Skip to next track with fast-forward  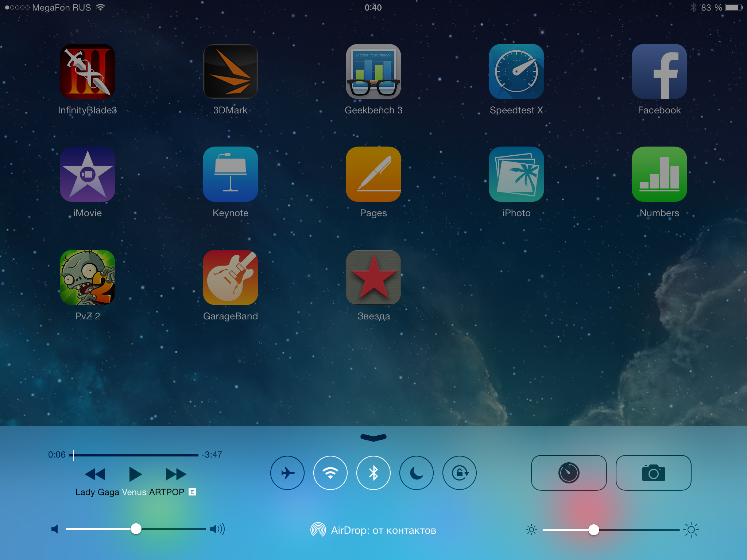coord(176,474)
